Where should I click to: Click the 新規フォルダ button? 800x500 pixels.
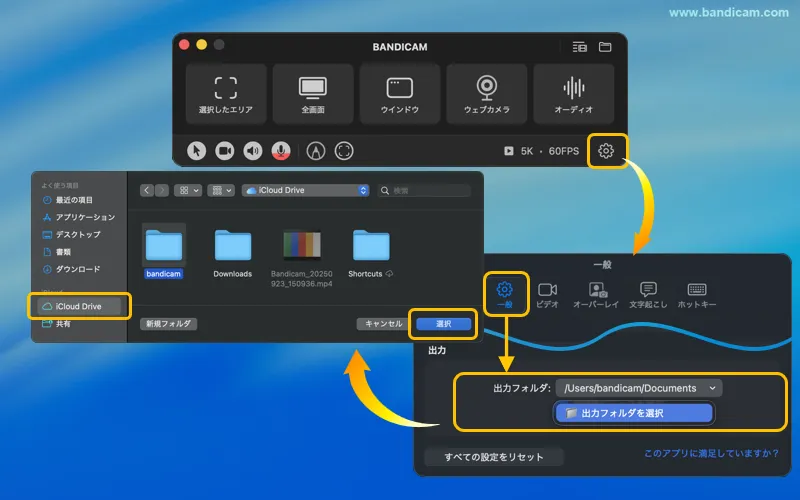pos(168,323)
